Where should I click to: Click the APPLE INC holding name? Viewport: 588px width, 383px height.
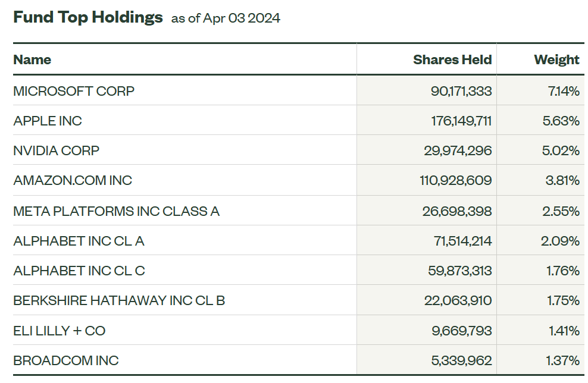click(48, 121)
